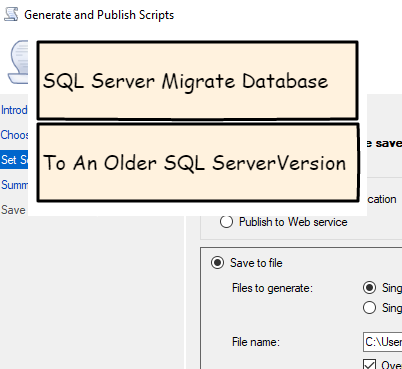Go to the Choose Objects wizard step

[x=14, y=135]
